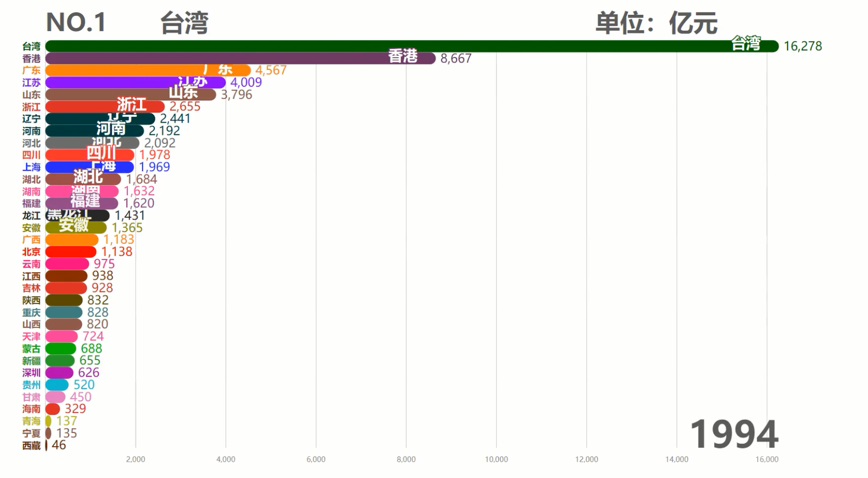Click the 2,000 axis tick label
This screenshot has width=868, height=478.
pyautogui.click(x=136, y=459)
